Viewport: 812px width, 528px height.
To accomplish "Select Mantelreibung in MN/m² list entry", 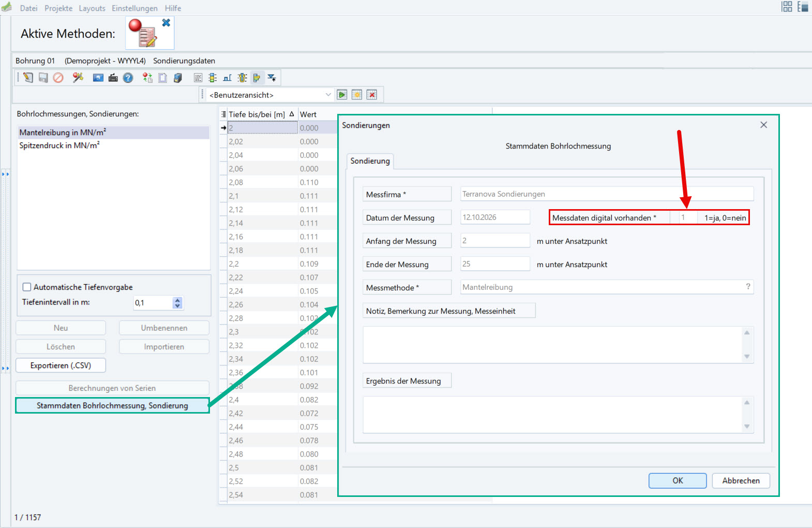I will tap(114, 133).
